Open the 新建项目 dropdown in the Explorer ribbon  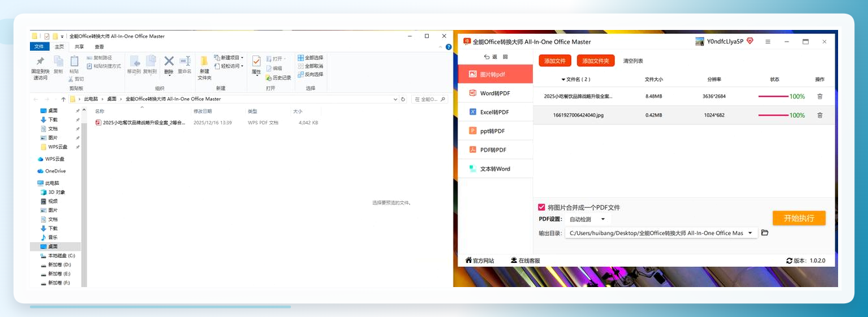228,57
